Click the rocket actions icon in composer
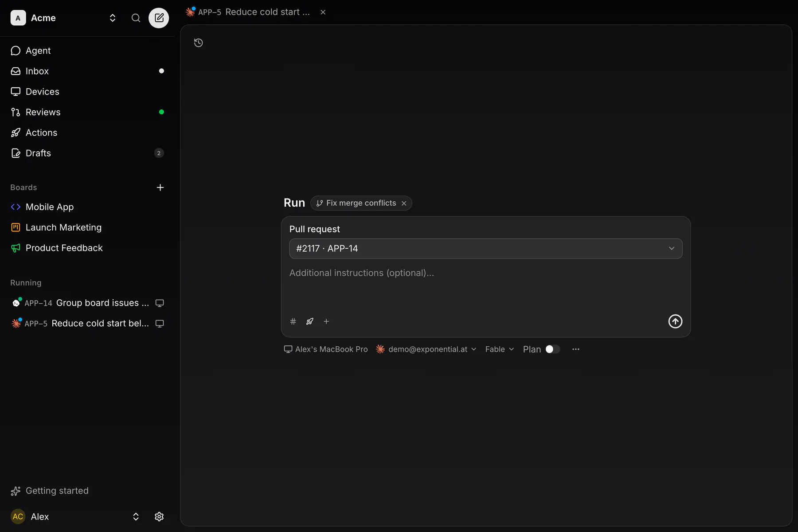 tap(310, 321)
